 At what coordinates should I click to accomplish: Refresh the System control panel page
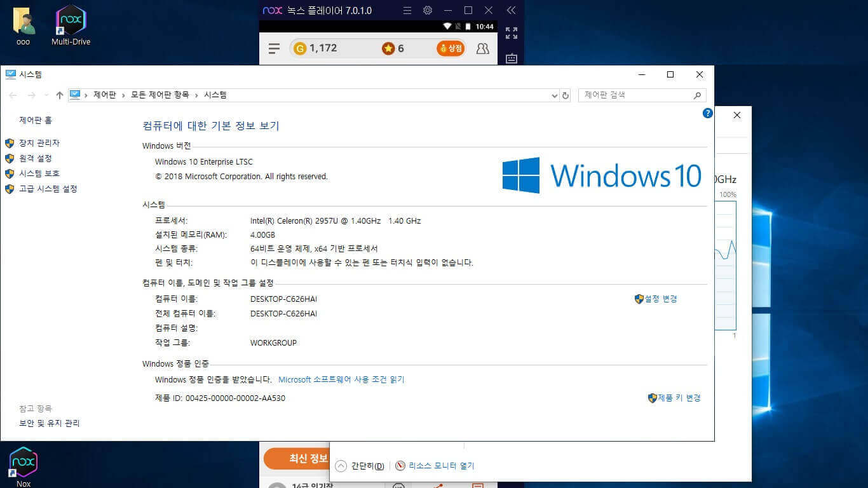[566, 95]
